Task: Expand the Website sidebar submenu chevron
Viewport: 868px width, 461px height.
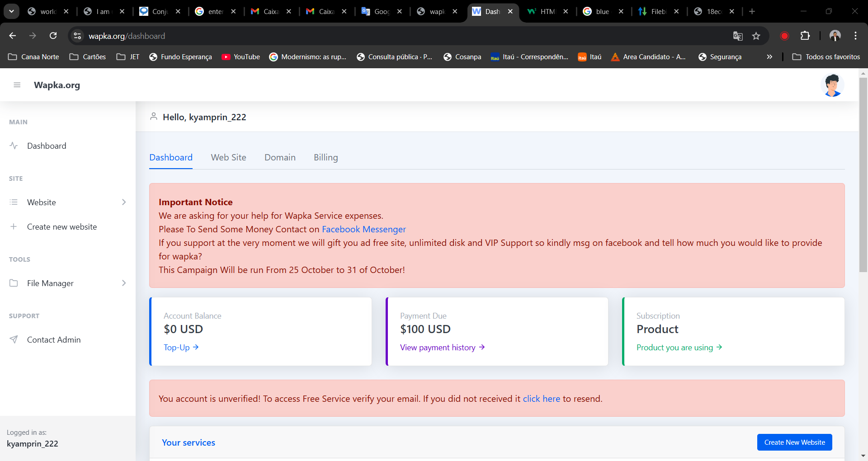Action: pyautogui.click(x=124, y=202)
